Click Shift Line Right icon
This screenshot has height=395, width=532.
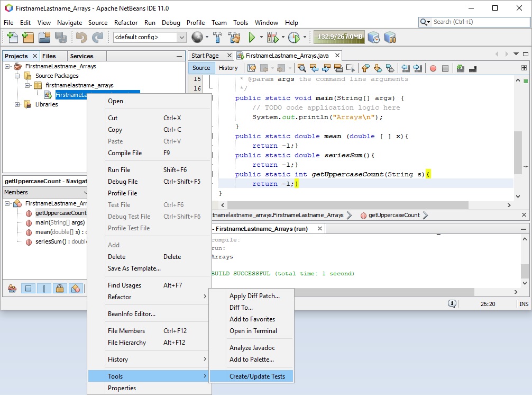click(418, 68)
